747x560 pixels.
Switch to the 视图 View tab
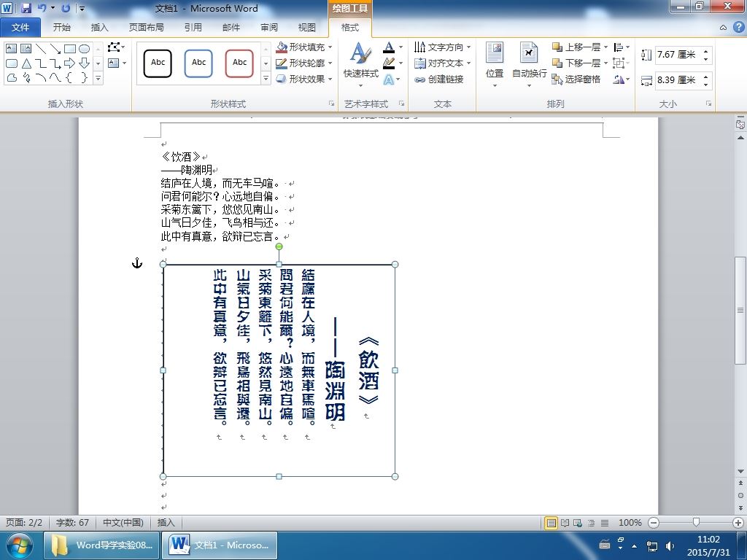[306, 28]
